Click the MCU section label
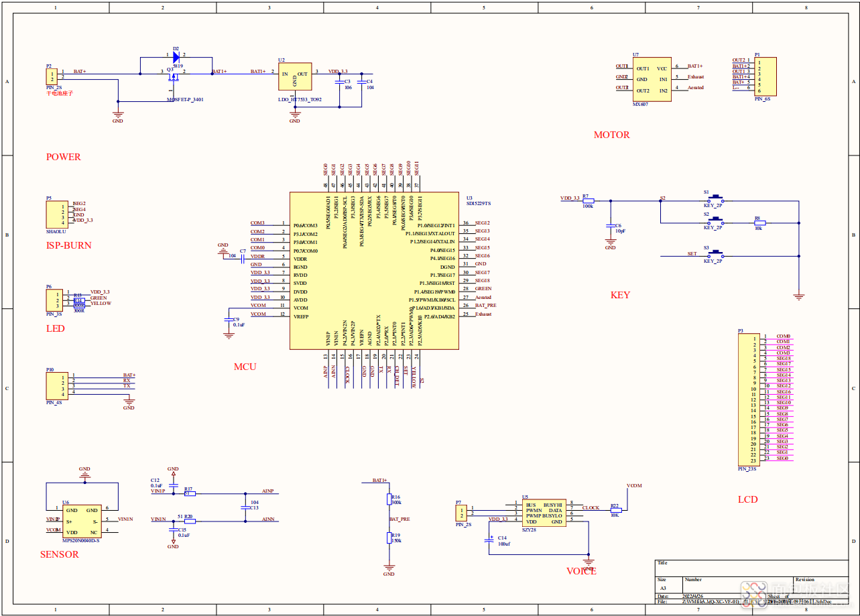860x616 pixels. (x=245, y=367)
